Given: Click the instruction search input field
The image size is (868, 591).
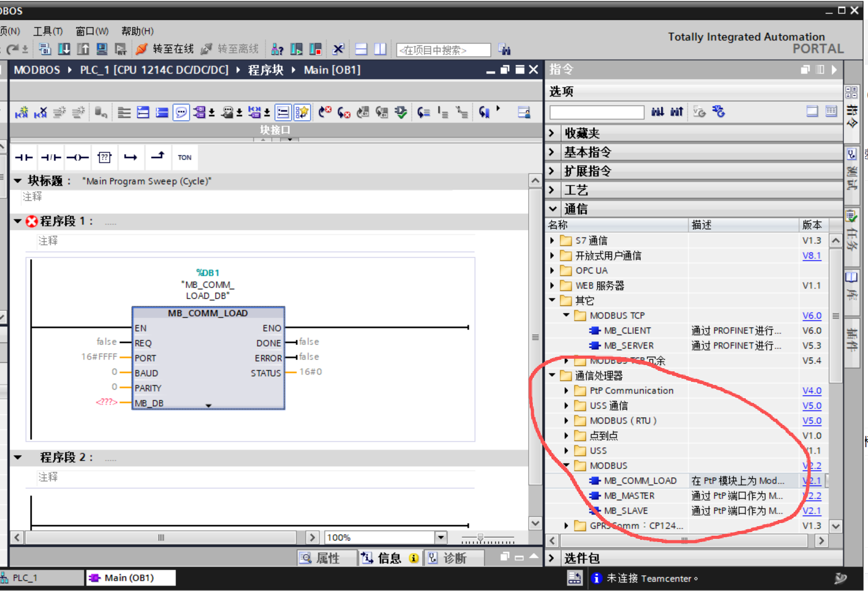Looking at the screenshot, I should pos(597,112).
